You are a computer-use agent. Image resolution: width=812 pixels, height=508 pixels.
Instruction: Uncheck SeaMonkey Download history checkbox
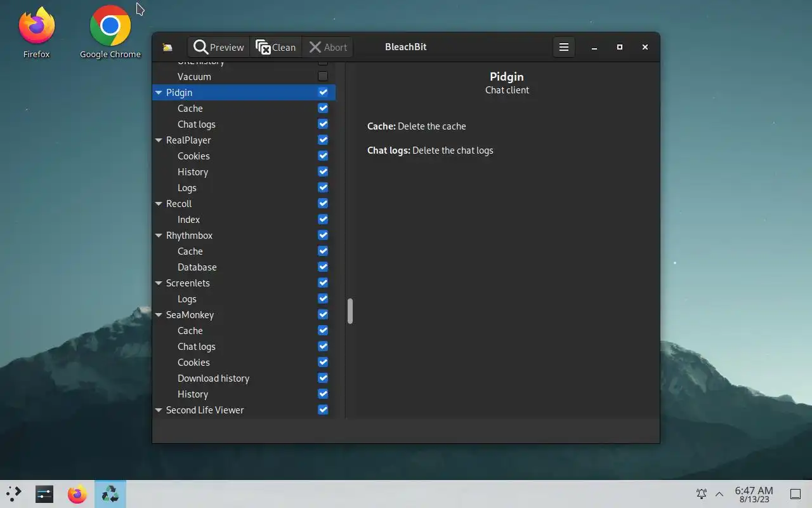(x=323, y=378)
